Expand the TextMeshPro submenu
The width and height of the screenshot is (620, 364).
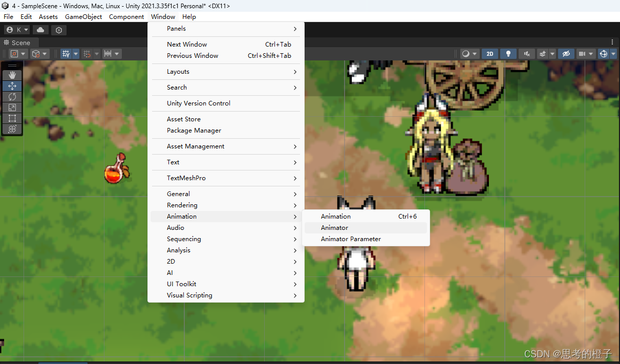tap(226, 178)
